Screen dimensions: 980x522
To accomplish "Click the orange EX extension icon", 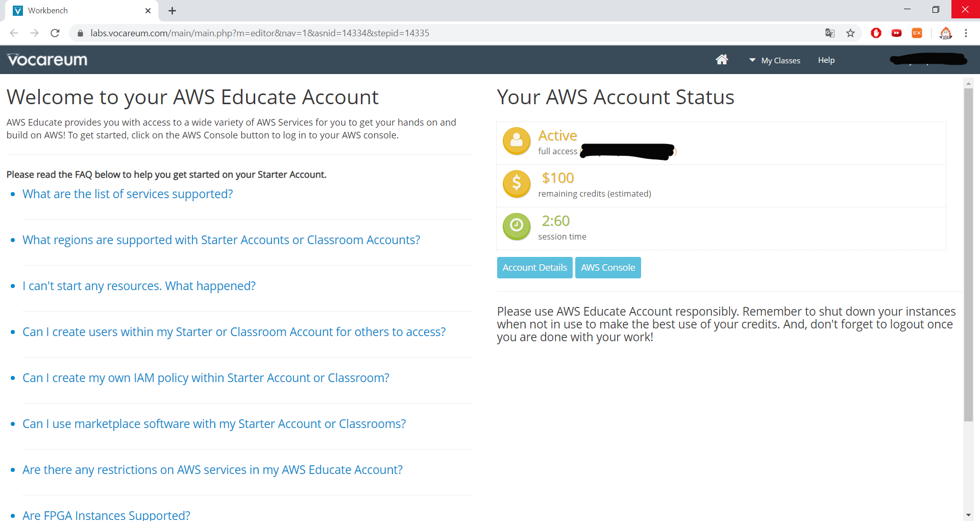I will pyautogui.click(x=917, y=33).
